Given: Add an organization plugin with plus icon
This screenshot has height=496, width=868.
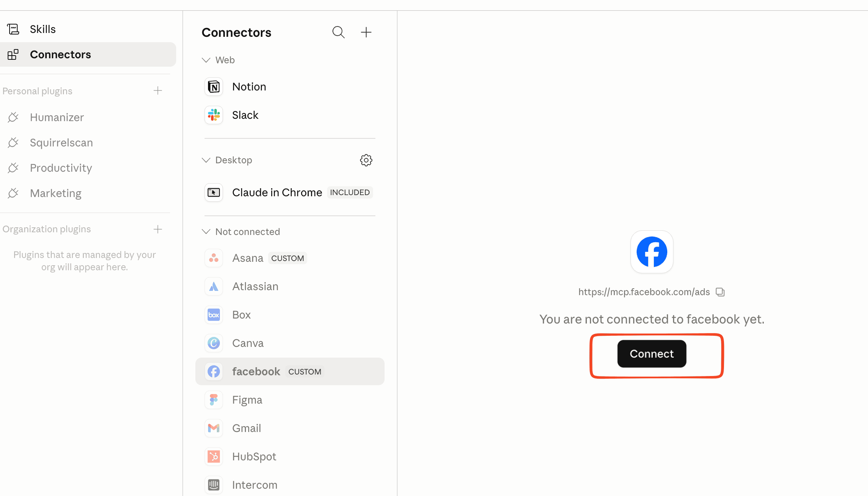Looking at the screenshot, I should pyautogui.click(x=158, y=229).
